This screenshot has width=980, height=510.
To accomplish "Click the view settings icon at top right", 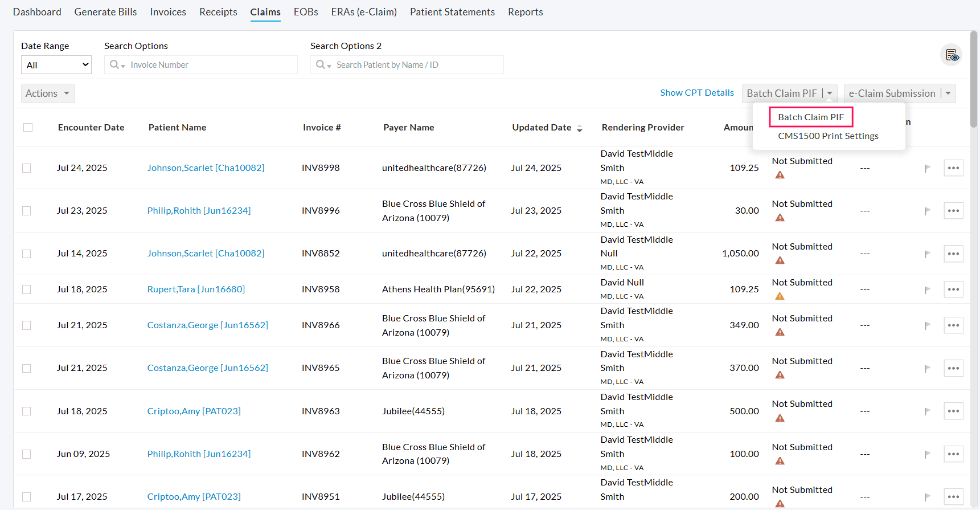I will click(x=952, y=55).
